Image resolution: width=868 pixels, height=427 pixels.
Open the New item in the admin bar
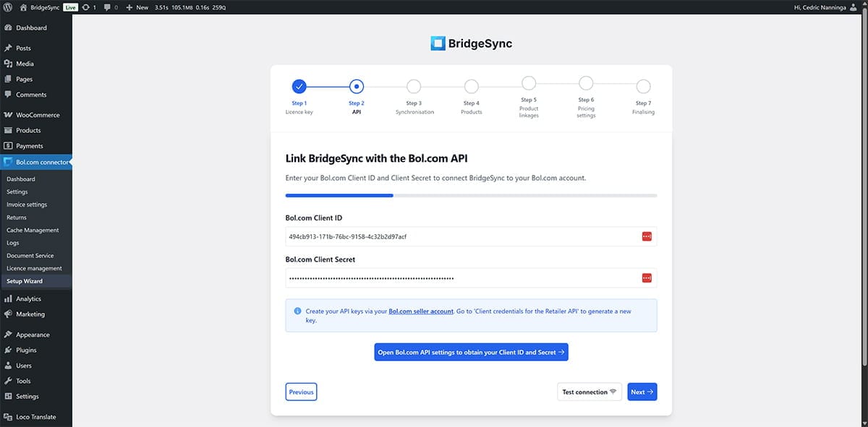pyautogui.click(x=137, y=7)
